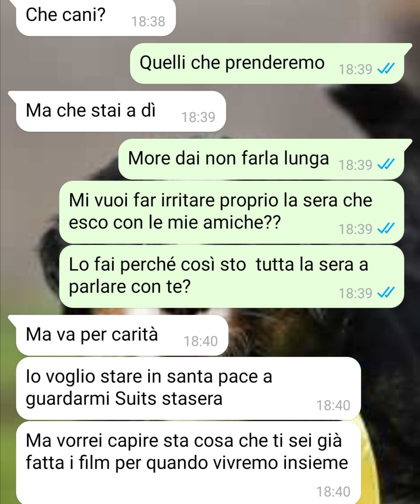Screen dimensions: 420x504
Task: Tap the "Mi vuoi far irritare" message
Action: 231,212
